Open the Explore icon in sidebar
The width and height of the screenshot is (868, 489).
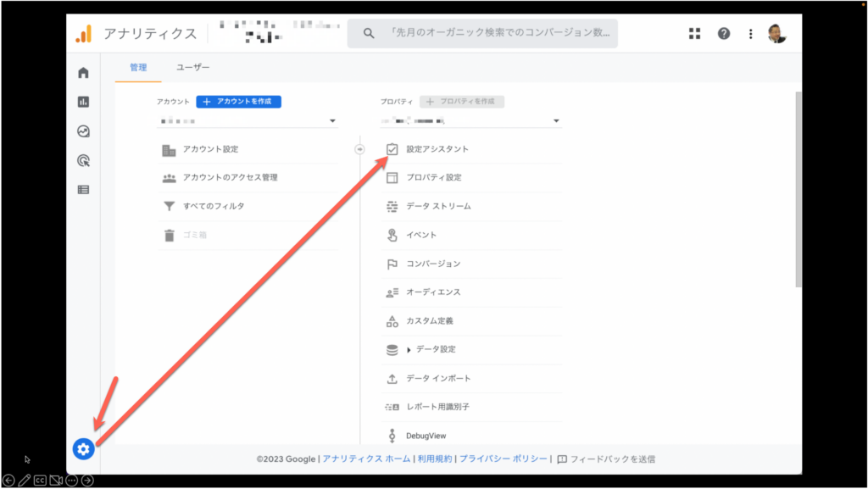point(84,131)
